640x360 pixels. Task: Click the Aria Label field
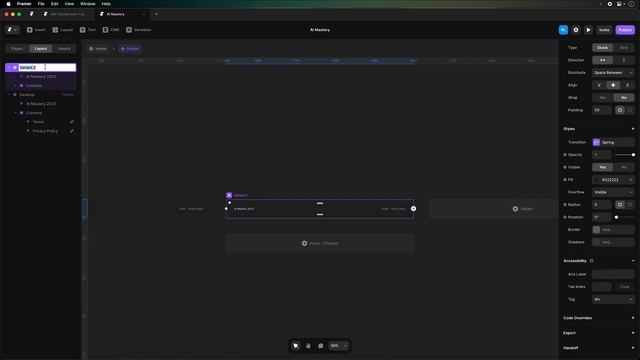point(613,274)
